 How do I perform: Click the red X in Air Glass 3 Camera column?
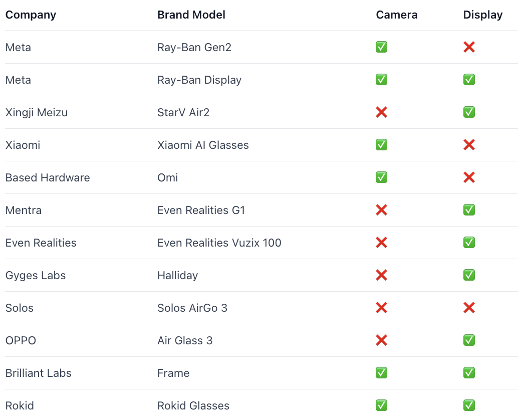381,340
